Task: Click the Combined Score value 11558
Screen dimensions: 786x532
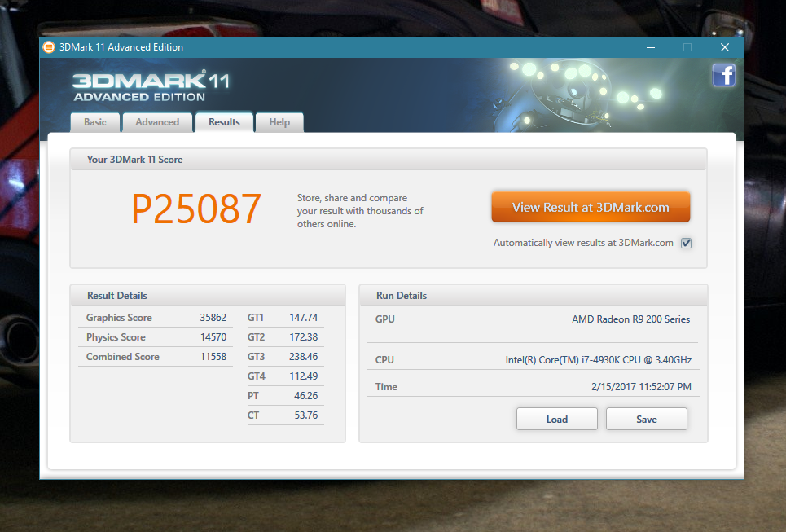Action: (213, 357)
